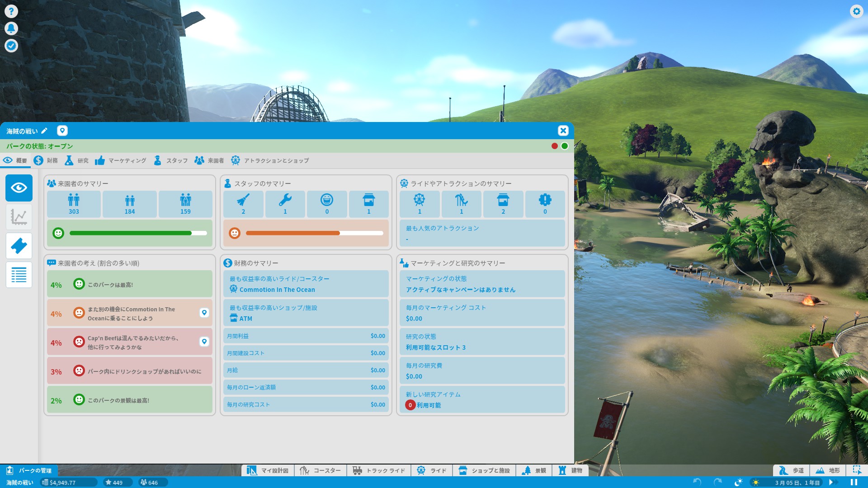Open the パークの管理 park management button

click(x=29, y=470)
